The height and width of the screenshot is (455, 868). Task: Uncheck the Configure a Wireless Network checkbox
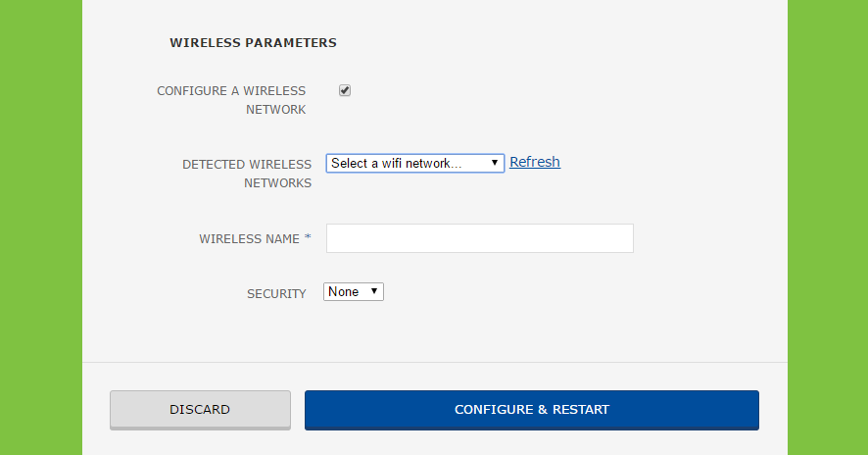click(x=345, y=91)
